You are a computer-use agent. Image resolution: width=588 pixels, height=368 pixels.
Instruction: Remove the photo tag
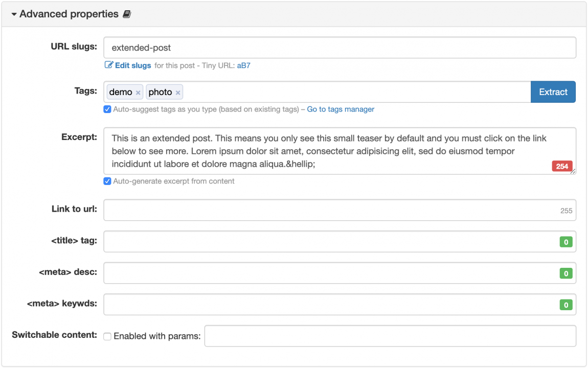pyautogui.click(x=178, y=93)
